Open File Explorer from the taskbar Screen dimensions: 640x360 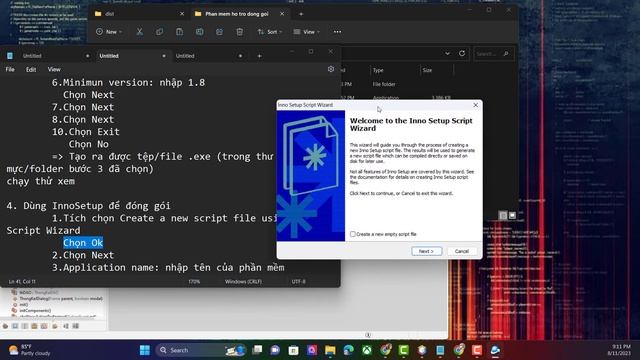point(330,350)
